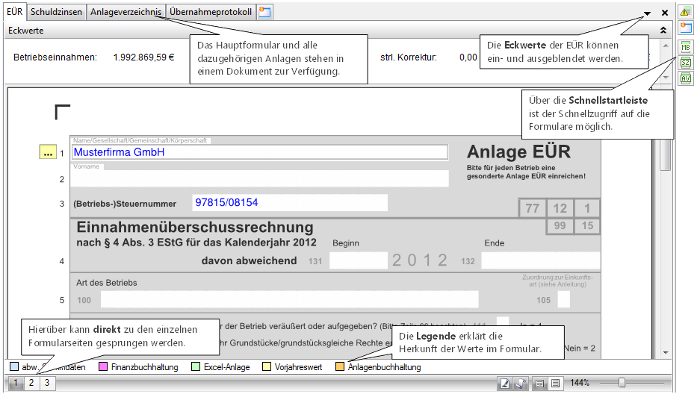Click the form scrollbar down arrow
This screenshot has height=397, width=700.
click(666, 353)
